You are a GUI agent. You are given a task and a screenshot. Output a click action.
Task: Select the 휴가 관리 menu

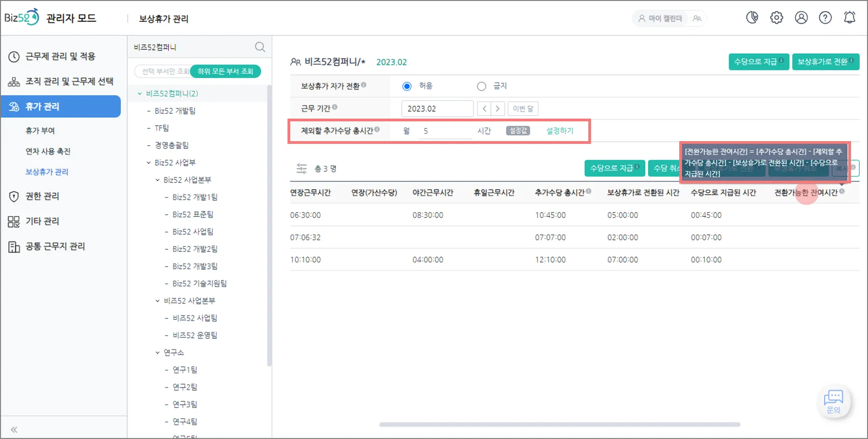click(x=61, y=107)
